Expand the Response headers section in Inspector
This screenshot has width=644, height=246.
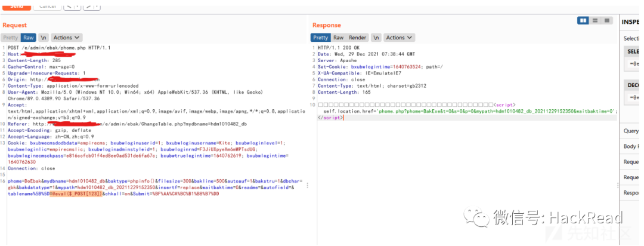(x=632, y=192)
